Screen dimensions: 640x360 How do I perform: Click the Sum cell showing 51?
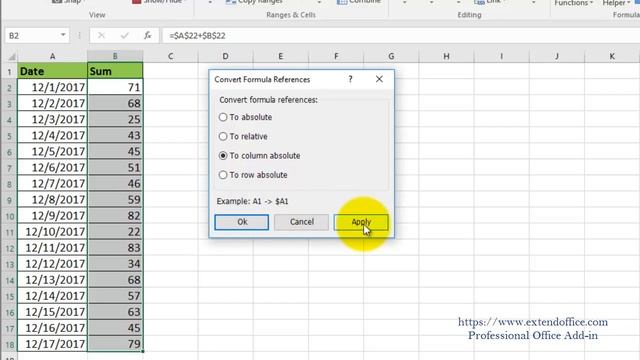(x=115, y=167)
